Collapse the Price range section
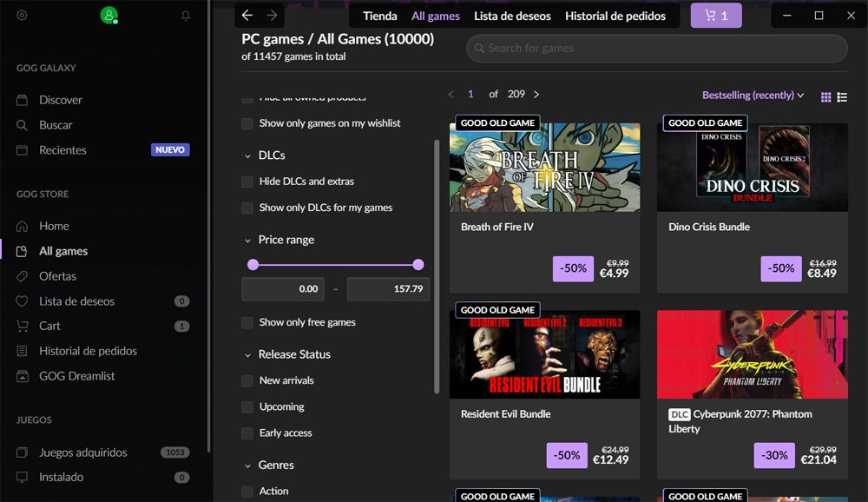868x502 pixels. [x=247, y=241]
